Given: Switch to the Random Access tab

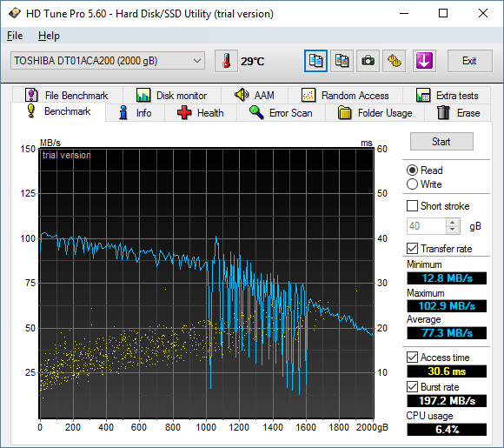Looking at the screenshot, I should pos(345,96).
